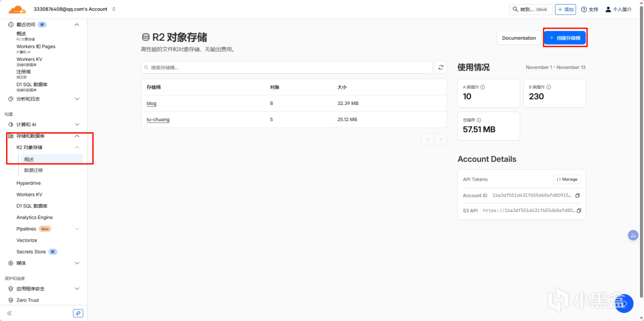This screenshot has height=321, width=644.
Task: Select 数据迁移 menu item
Action: pos(34,170)
